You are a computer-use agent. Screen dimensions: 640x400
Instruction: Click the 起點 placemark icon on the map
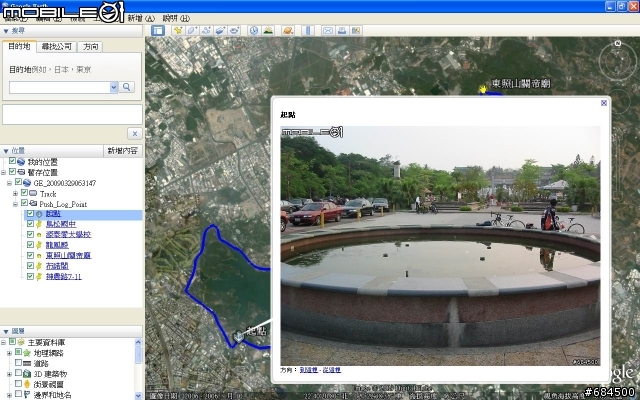click(239, 337)
